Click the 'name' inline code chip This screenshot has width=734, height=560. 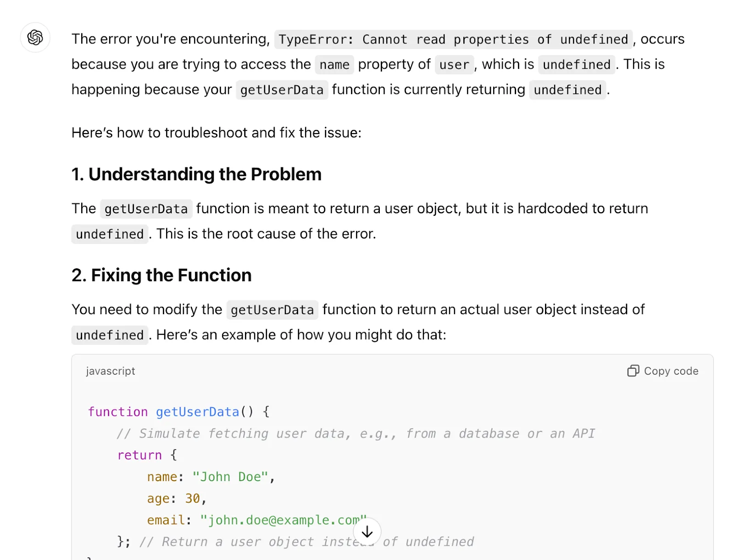(x=334, y=65)
